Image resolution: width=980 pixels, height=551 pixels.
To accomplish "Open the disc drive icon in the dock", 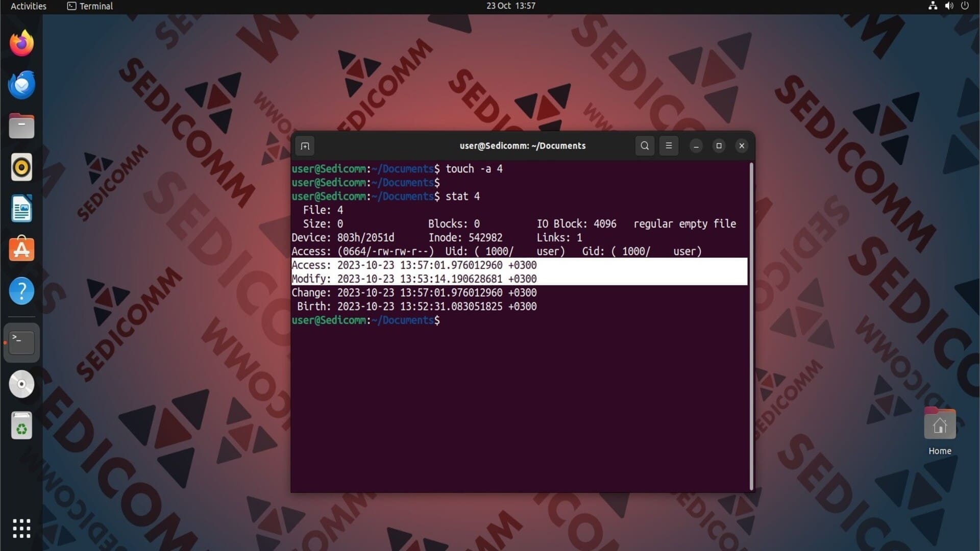I will (x=21, y=384).
